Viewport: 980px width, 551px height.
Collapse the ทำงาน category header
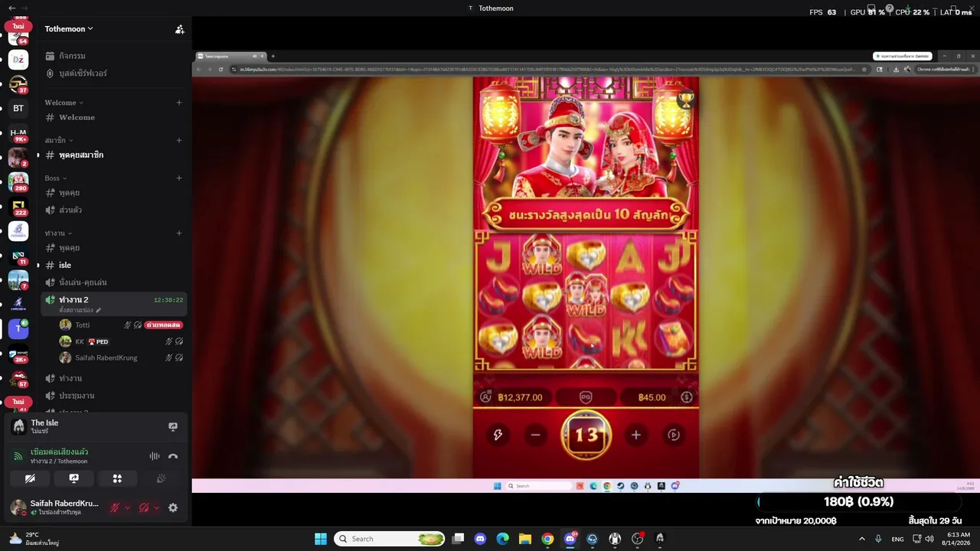[58, 233]
